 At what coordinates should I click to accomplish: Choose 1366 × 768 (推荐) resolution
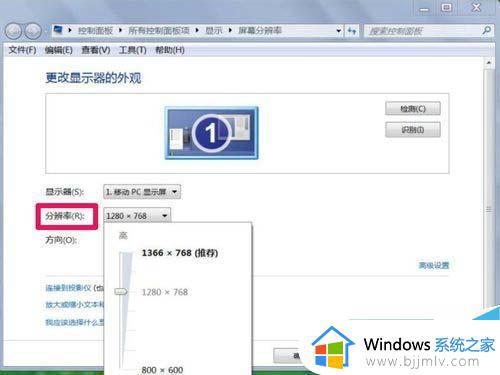[180, 253]
